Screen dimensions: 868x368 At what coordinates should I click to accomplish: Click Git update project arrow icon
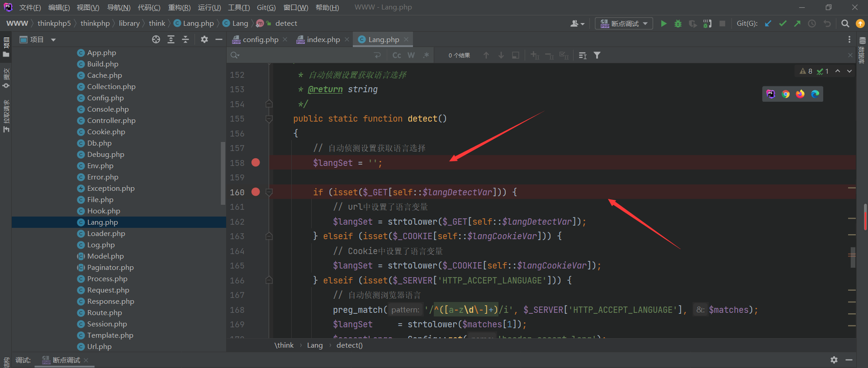[x=768, y=24]
